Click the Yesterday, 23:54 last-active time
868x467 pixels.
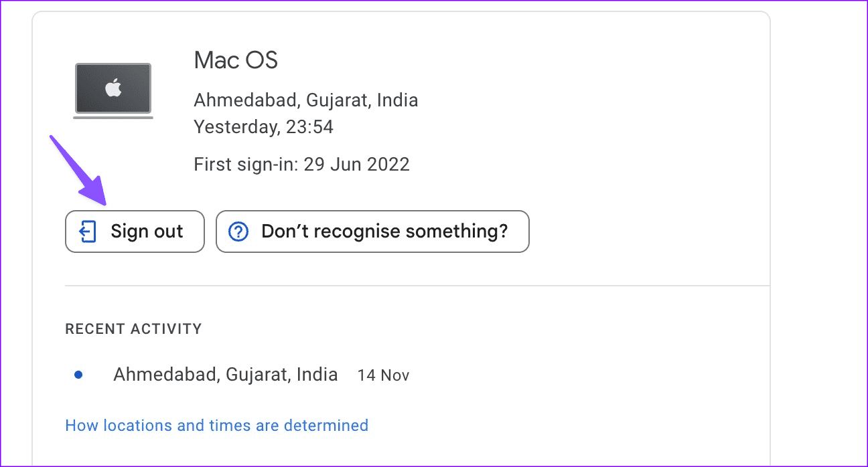click(x=263, y=127)
